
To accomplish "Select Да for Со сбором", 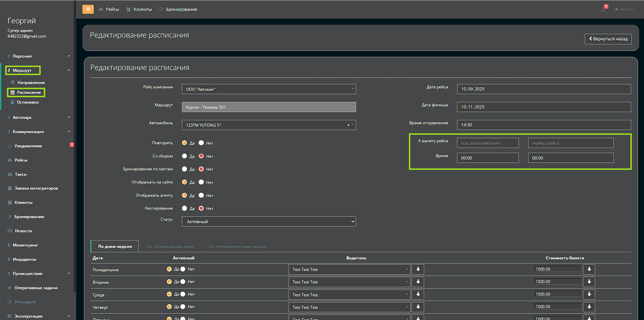I will pyautogui.click(x=184, y=156).
